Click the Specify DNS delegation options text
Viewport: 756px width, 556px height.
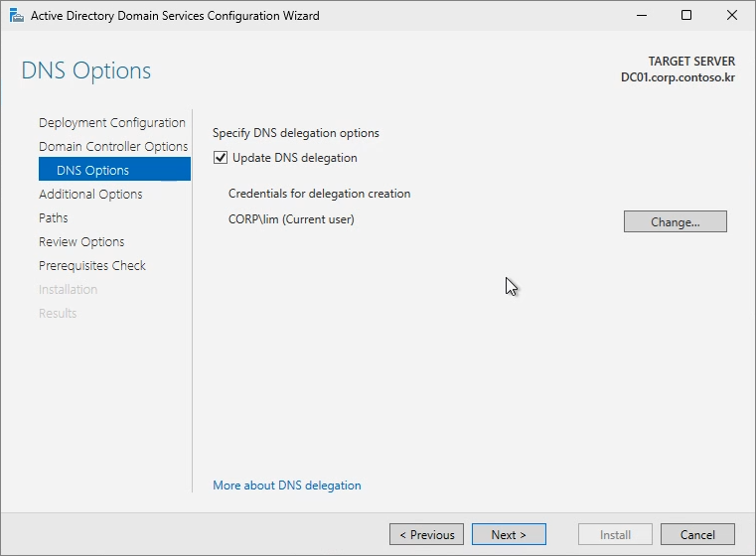(x=296, y=133)
